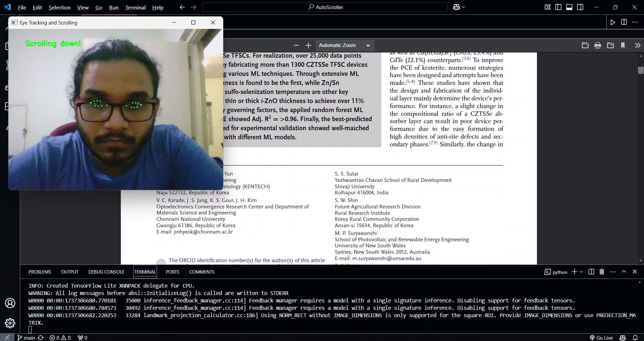644x341 pixels.
Task: Open Copilot status icon in status bar
Action: [x=623, y=337]
